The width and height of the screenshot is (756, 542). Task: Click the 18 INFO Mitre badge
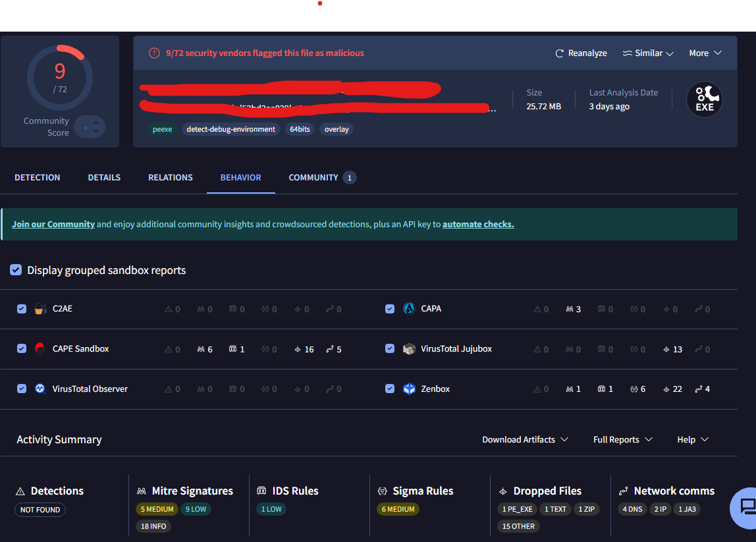tap(153, 526)
